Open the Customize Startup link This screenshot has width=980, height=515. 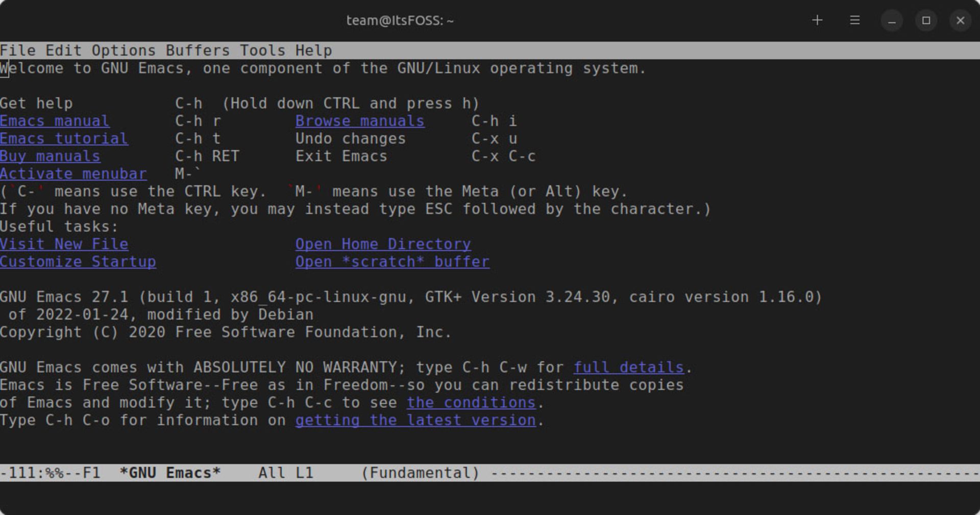point(78,262)
